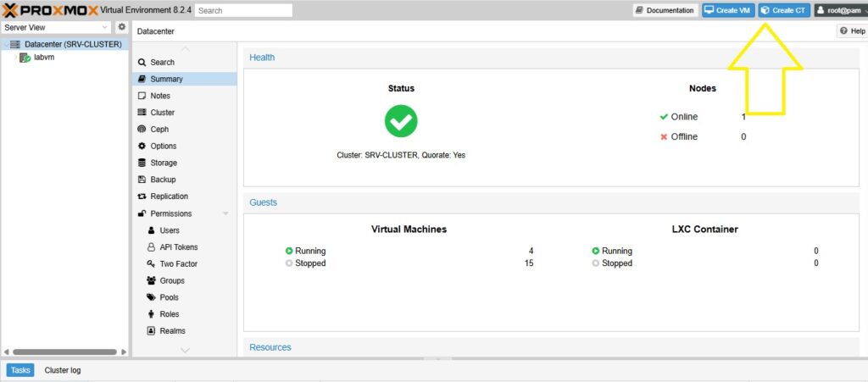Open the Ceph section icon
Viewport: 868px width, 382px height.
pos(142,130)
